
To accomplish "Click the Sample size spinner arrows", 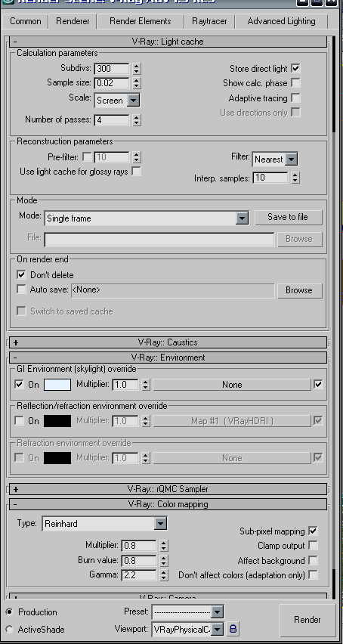I will (x=137, y=83).
